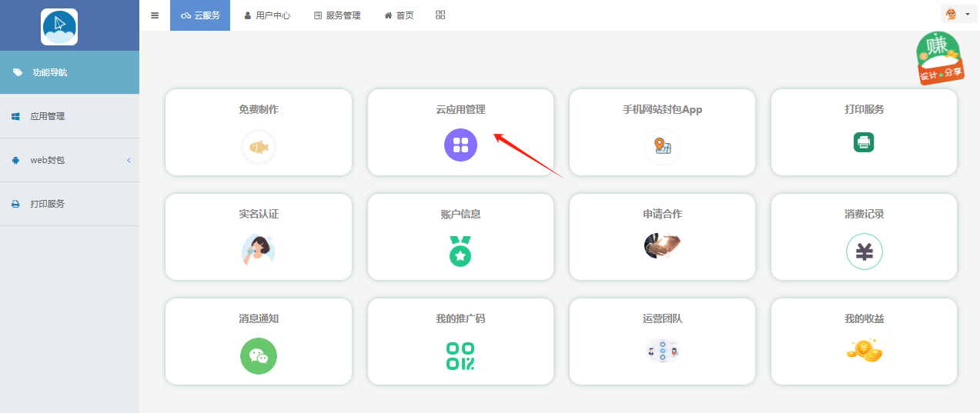The image size is (980, 413).
Task: Click the fish icon under 免费制作
Action: pos(259,147)
